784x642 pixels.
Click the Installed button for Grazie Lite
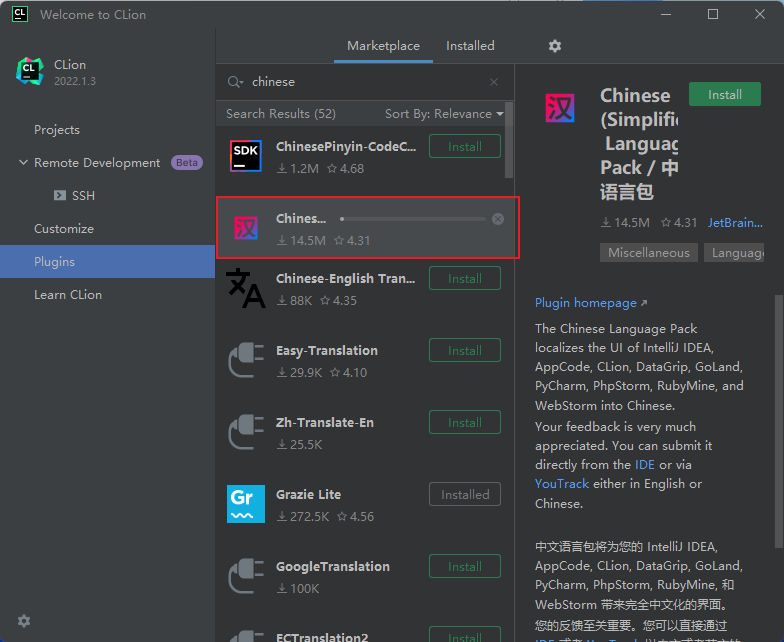(x=464, y=494)
